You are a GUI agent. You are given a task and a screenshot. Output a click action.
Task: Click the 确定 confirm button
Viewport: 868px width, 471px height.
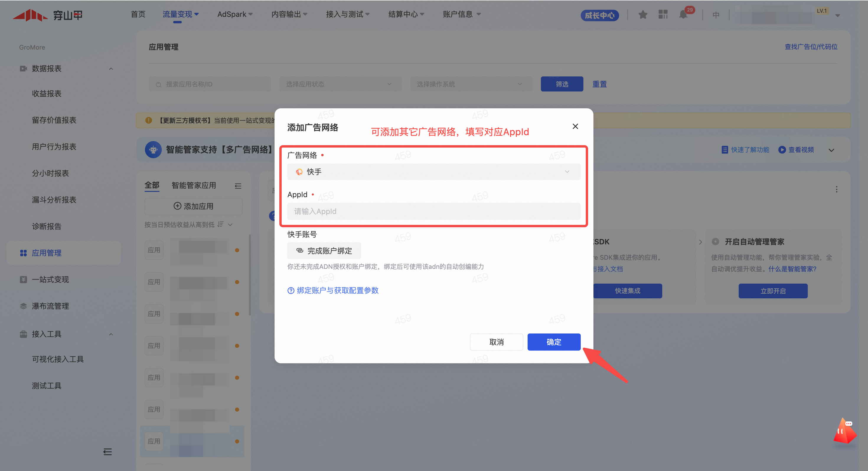[554, 342]
